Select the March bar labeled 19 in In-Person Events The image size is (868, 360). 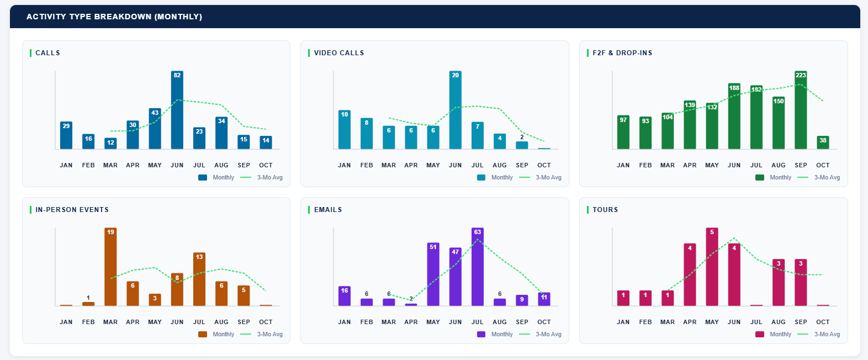point(110,267)
